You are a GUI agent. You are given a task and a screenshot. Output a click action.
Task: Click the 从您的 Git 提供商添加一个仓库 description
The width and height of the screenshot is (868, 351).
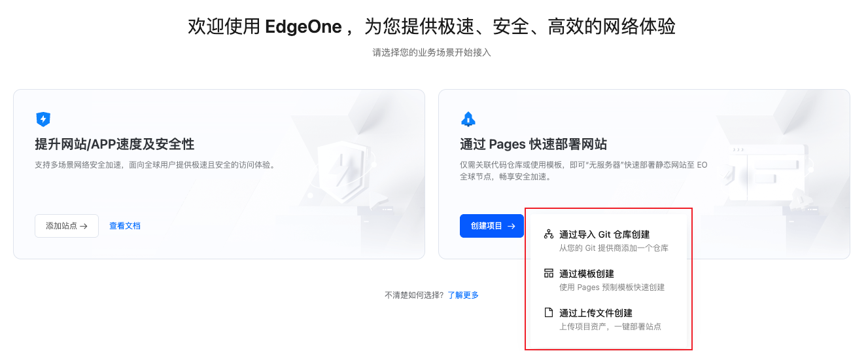coord(613,248)
